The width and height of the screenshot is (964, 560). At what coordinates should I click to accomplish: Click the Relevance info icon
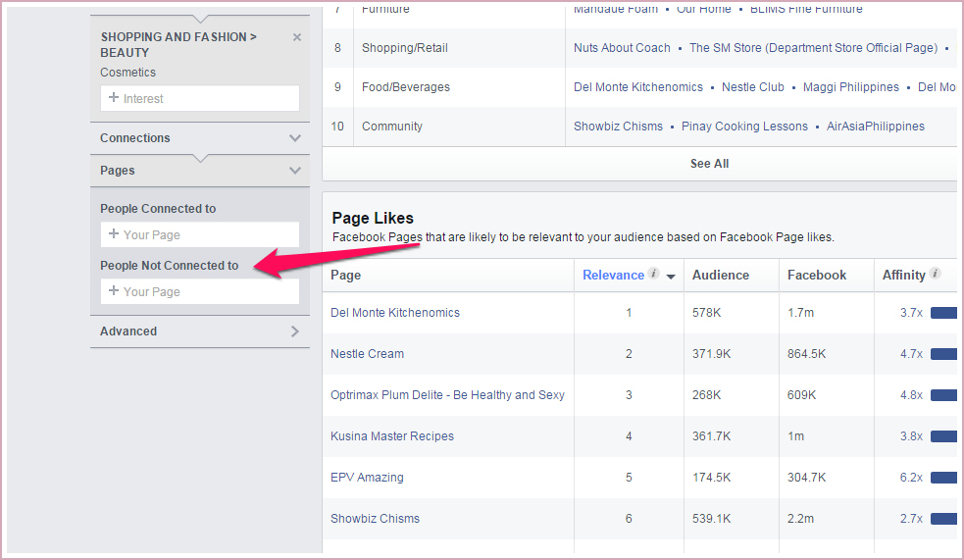pyautogui.click(x=654, y=275)
